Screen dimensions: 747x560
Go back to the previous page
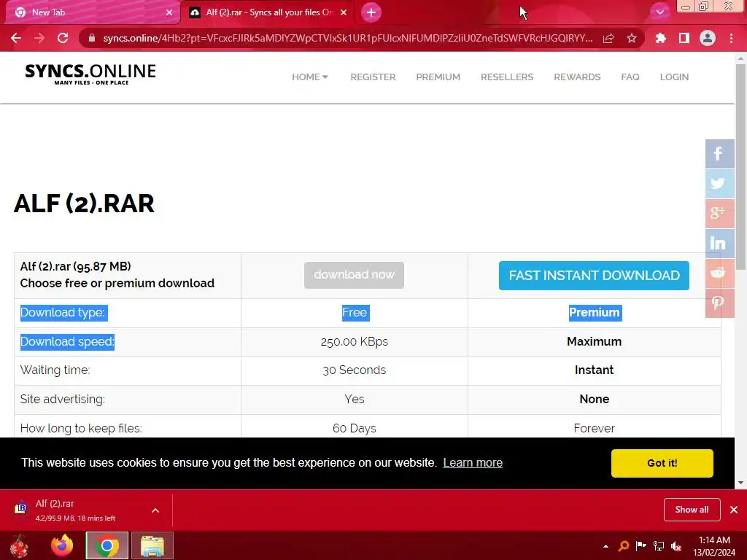click(16, 38)
